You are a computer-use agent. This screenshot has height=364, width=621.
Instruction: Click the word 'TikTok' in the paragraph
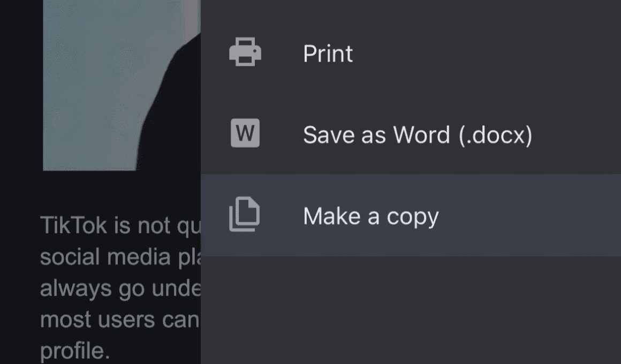point(74,225)
